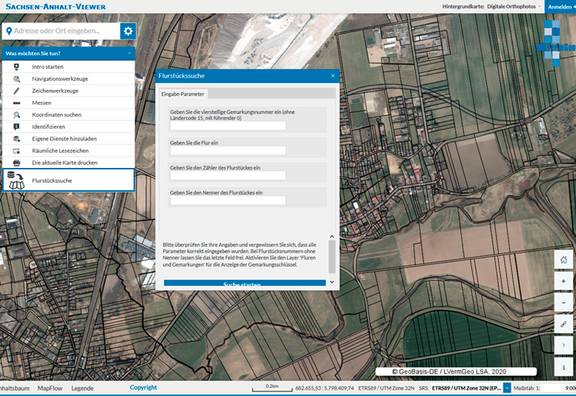This screenshot has width=576, height=396.
Task: Select Identifizieren menu entry
Action: (x=69, y=127)
